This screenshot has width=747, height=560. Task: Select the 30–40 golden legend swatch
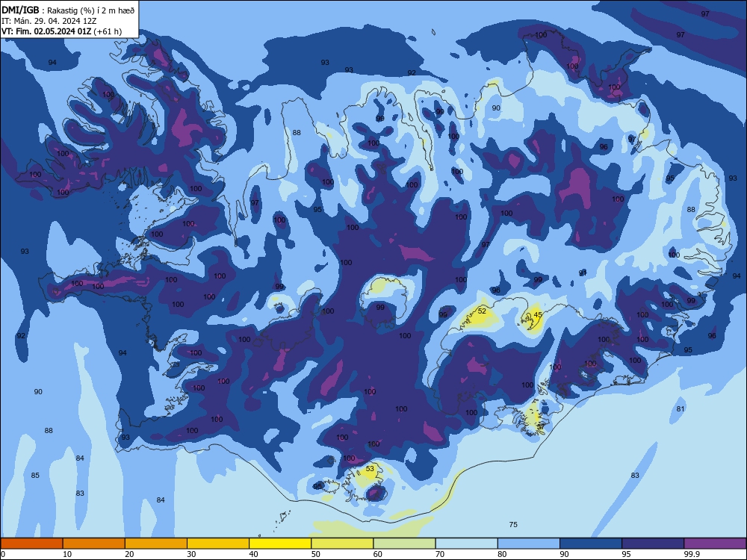click(218, 544)
